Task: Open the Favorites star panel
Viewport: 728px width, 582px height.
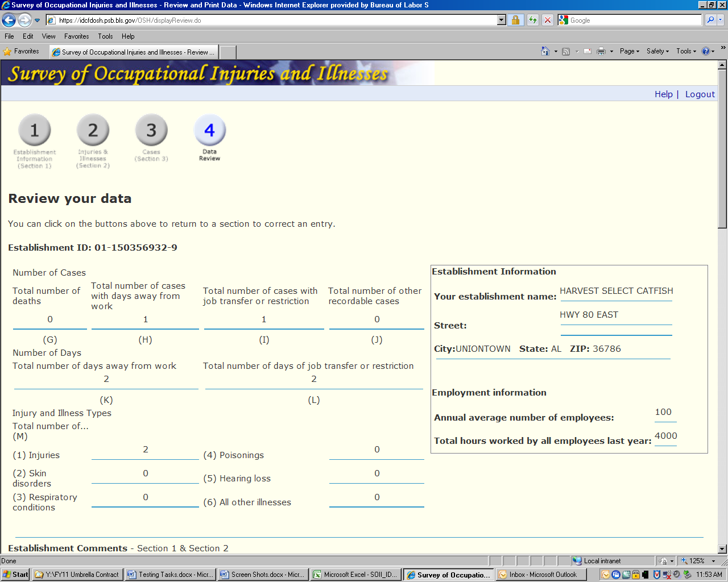Action: point(21,51)
